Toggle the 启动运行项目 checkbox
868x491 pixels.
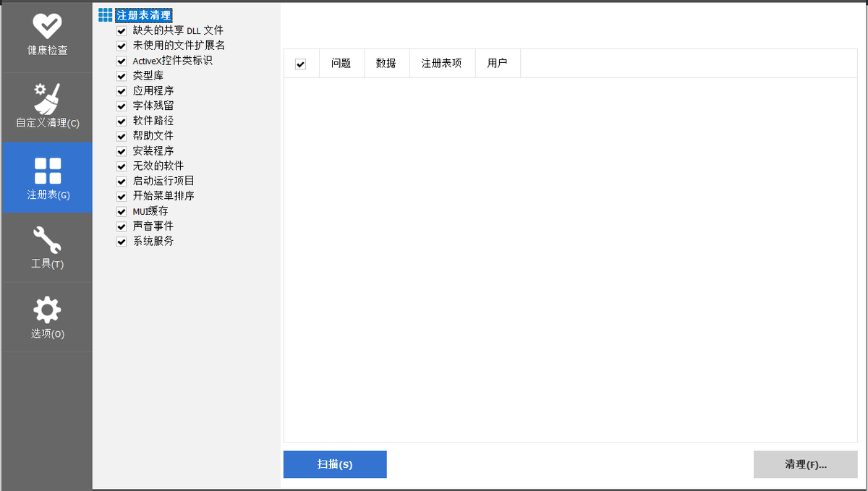click(121, 181)
